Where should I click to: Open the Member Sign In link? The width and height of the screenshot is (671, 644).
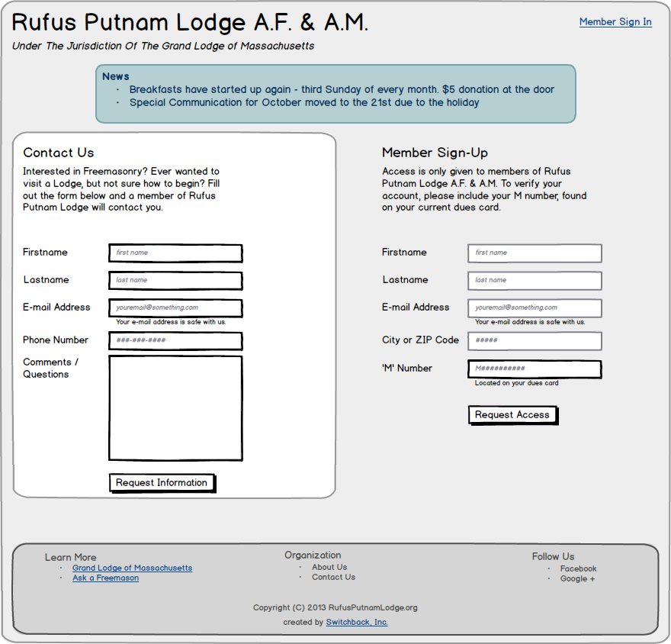coord(615,22)
